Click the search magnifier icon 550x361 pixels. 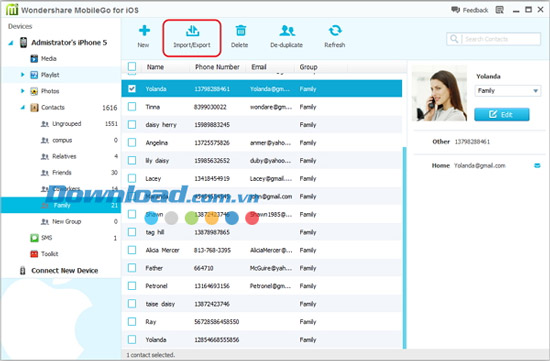click(454, 39)
